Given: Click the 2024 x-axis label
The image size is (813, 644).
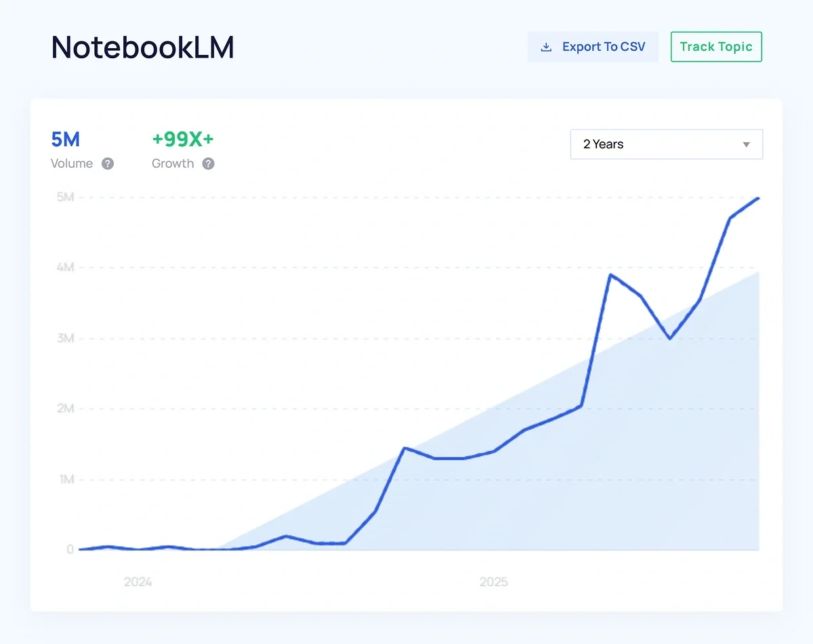Looking at the screenshot, I should 138,582.
